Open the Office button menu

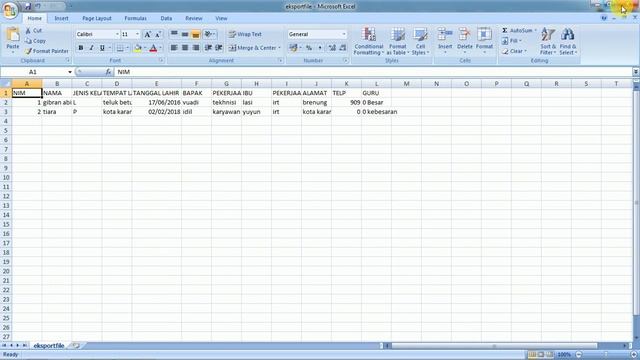tap(9, 10)
